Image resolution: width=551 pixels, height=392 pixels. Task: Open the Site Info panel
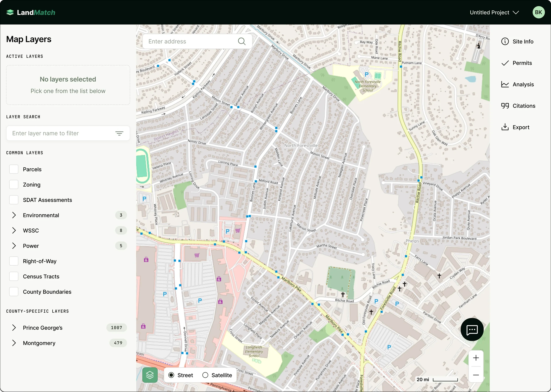(x=517, y=42)
